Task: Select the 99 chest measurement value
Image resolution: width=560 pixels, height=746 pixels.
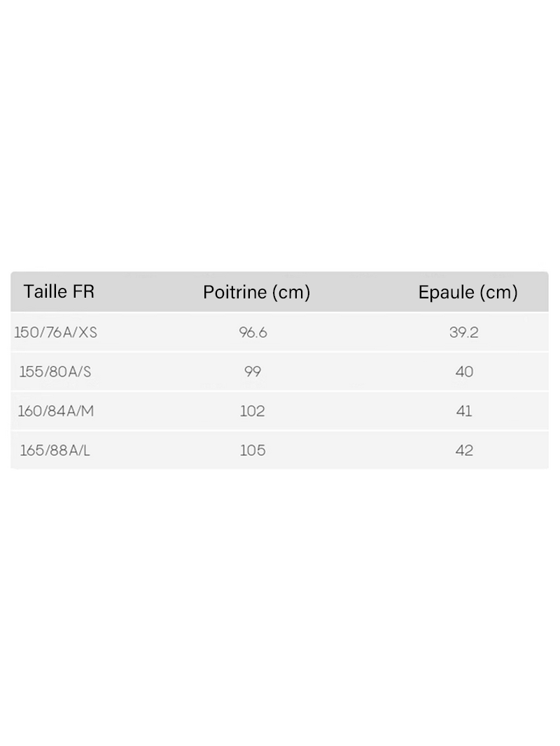Action: pos(253,371)
